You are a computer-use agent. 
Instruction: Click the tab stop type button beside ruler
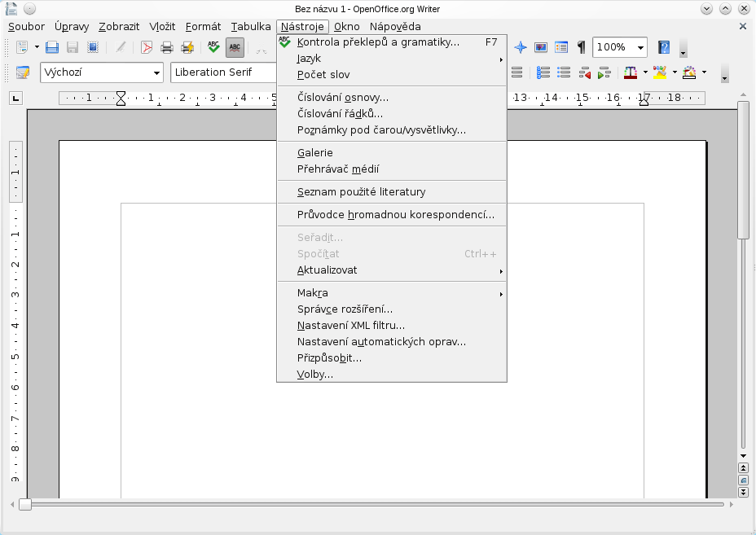(16, 99)
